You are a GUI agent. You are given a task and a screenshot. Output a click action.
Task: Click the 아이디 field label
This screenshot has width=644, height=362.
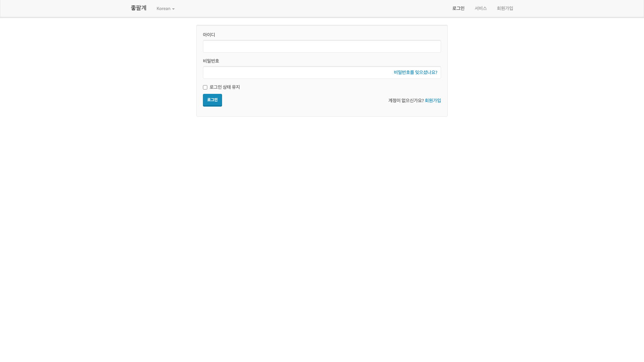tap(209, 35)
